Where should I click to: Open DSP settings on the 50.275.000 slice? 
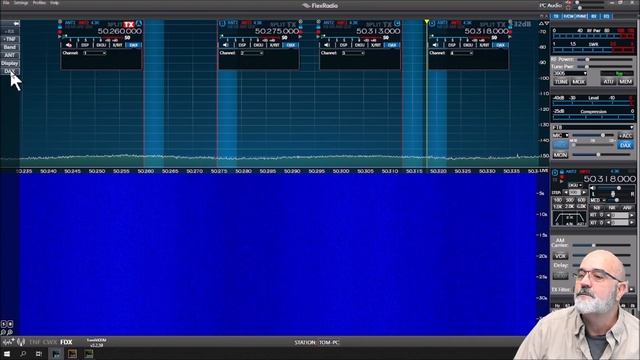pos(242,45)
